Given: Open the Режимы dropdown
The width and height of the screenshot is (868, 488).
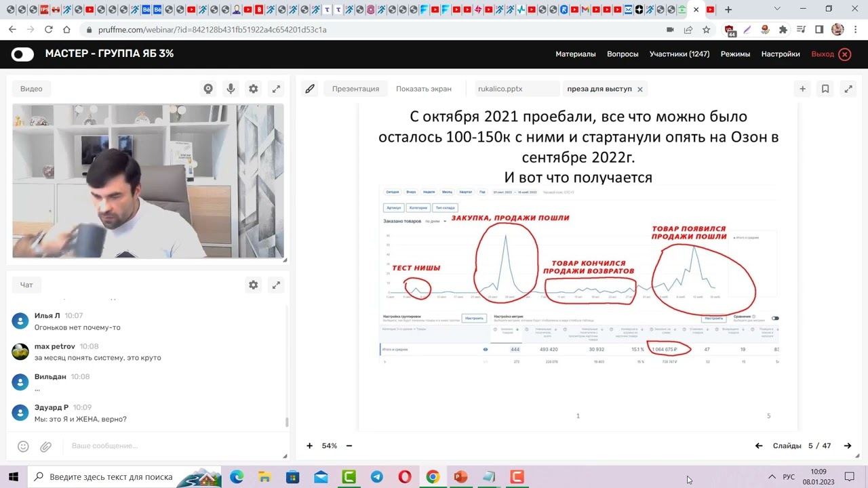Looking at the screenshot, I should [x=735, y=54].
